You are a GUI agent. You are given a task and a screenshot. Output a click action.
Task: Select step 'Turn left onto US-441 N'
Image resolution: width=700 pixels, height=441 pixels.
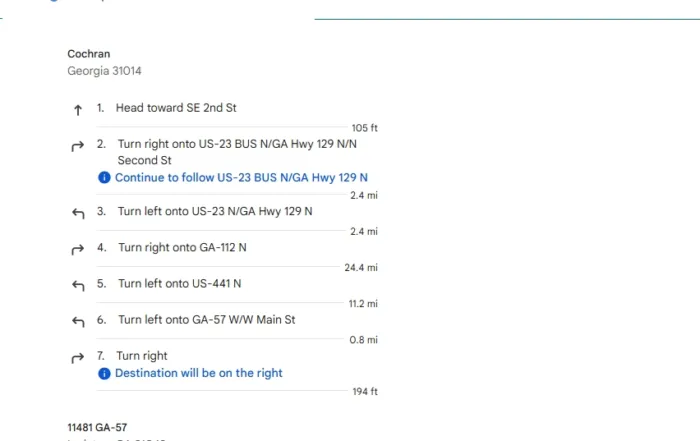(179, 283)
